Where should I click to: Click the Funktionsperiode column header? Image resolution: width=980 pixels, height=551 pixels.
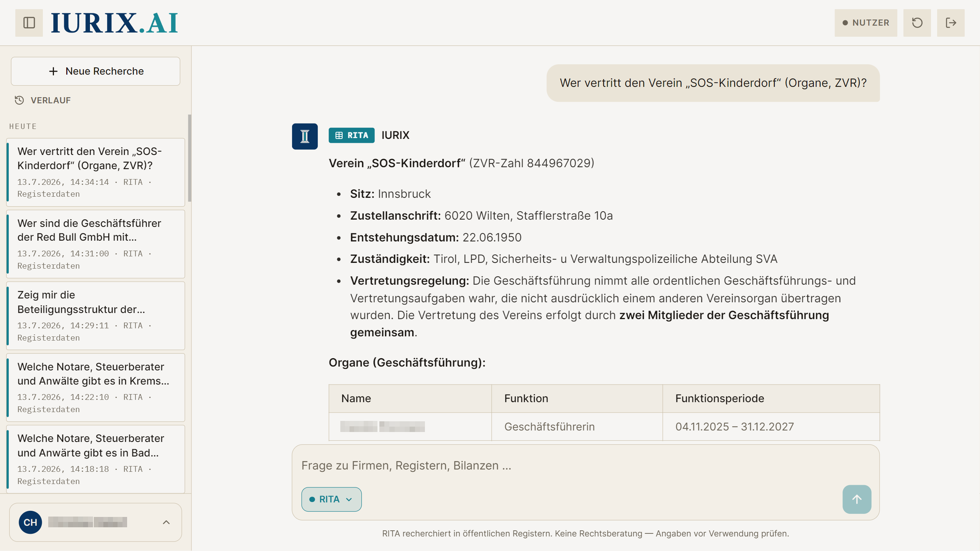click(x=771, y=399)
